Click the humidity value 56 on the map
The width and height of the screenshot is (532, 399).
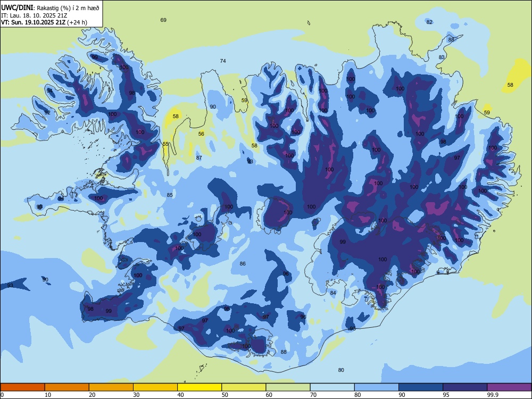click(201, 134)
